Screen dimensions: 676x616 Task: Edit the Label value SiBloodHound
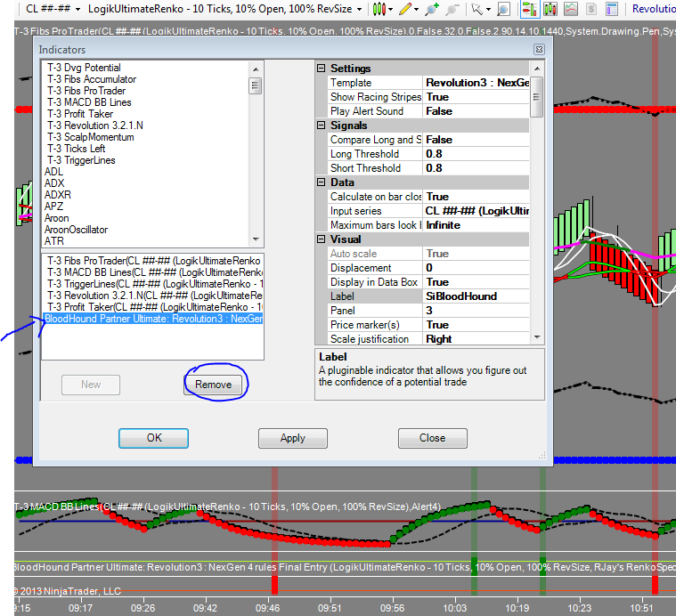click(476, 296)
